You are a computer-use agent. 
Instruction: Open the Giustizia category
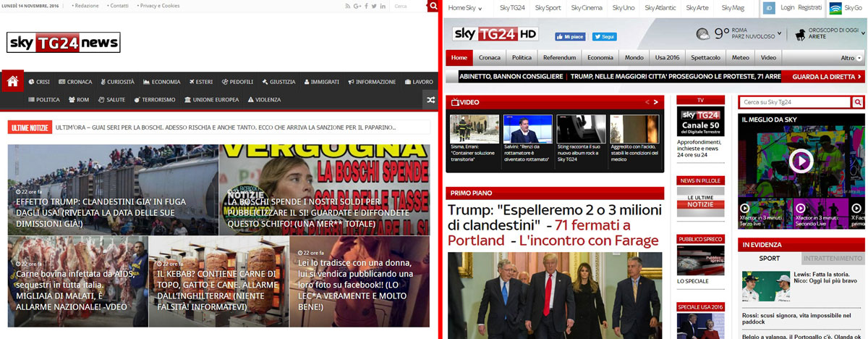pyautogui.click(x=278, y=82)
